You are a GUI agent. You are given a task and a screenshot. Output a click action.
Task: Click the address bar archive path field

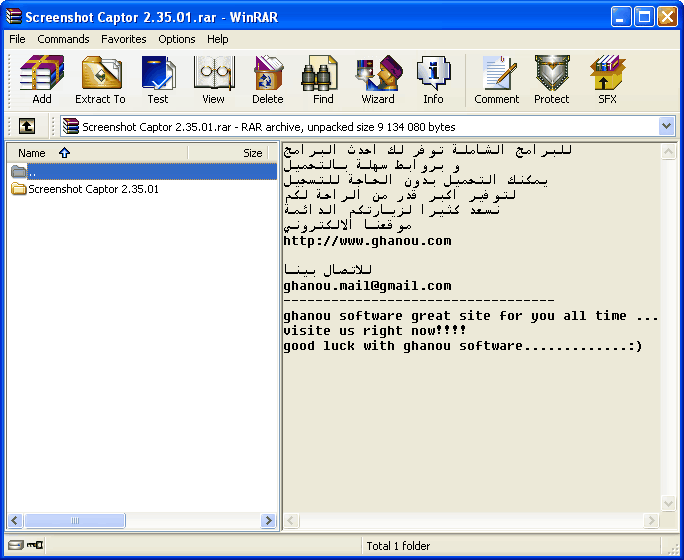point(368,126)
